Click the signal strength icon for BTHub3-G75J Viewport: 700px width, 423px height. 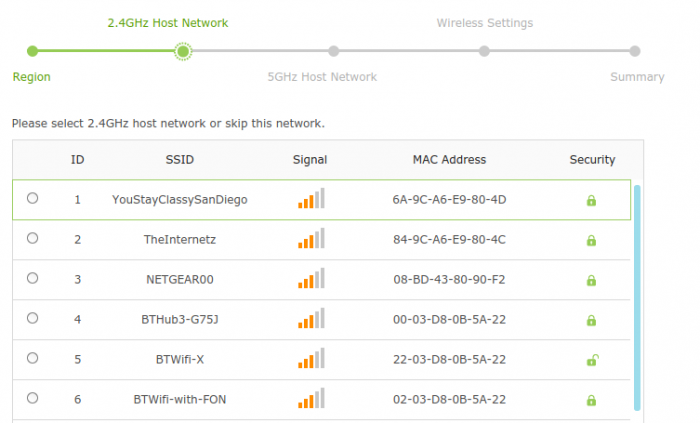pyautogui.click(x=311, y=318)
